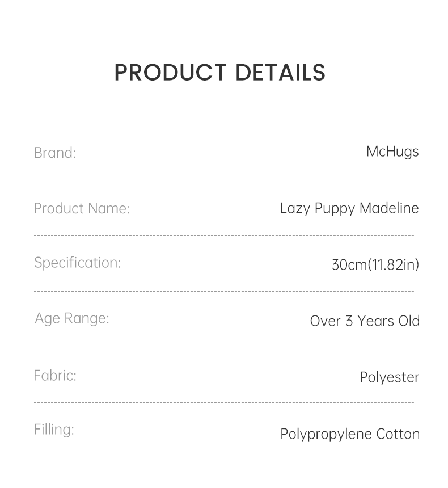Click the dashed divider below the Product Name row
This screenshot has height=488, width=448.
[x=224, y=235]
